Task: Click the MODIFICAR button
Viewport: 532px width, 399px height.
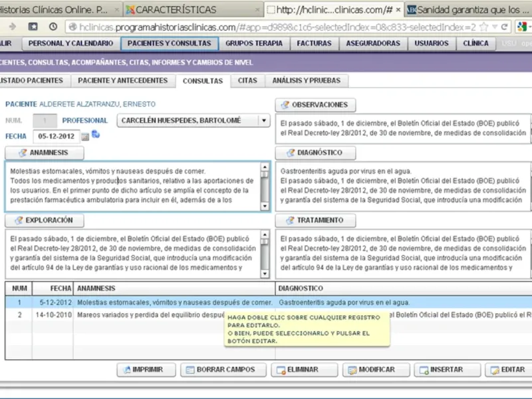Action: click(x=376, y=370)
